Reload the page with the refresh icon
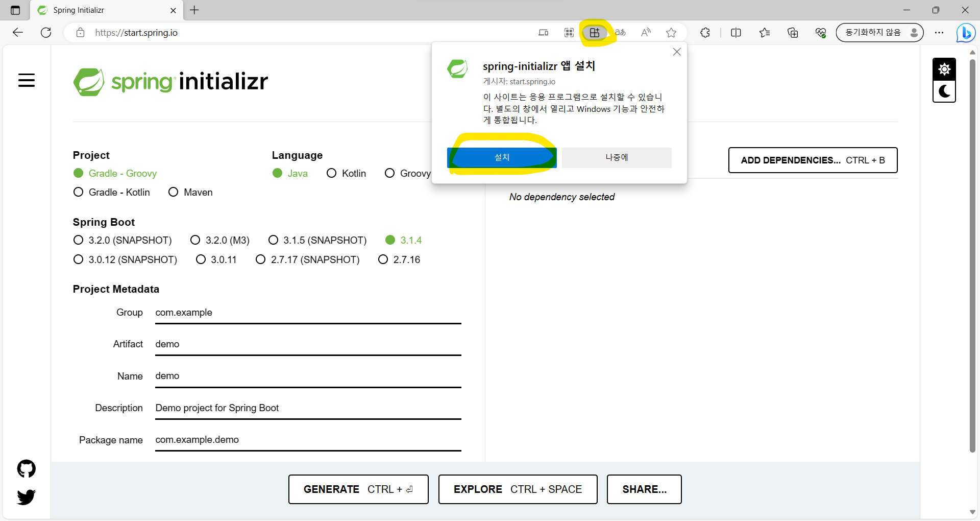The image size is (980, 521). click(x=46, y=33)
